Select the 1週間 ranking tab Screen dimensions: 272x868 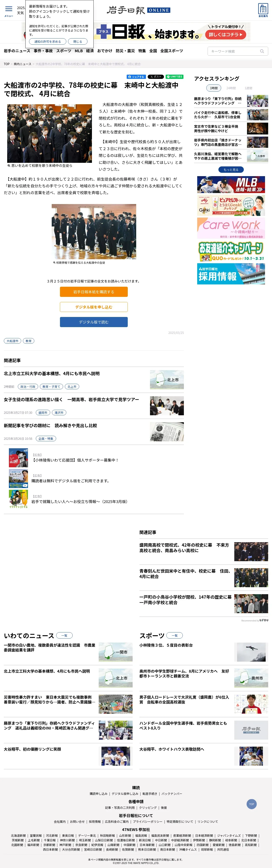pyautogui.click(x=248, y=88)
